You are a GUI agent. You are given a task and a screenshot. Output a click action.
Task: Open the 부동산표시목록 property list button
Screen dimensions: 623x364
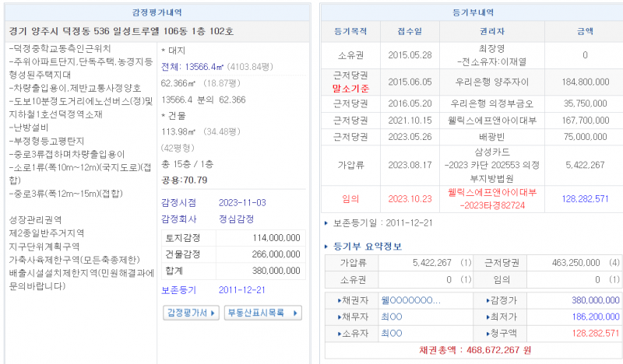point(262,313)
